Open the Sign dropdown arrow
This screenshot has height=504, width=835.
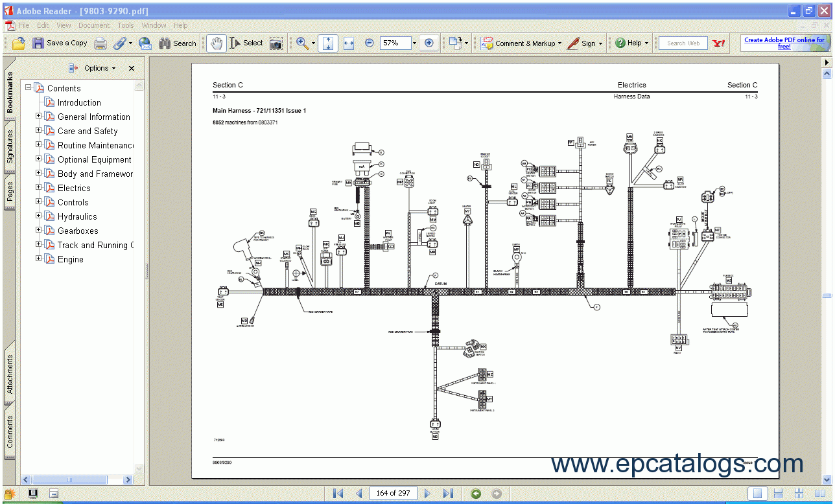[600, 44]
